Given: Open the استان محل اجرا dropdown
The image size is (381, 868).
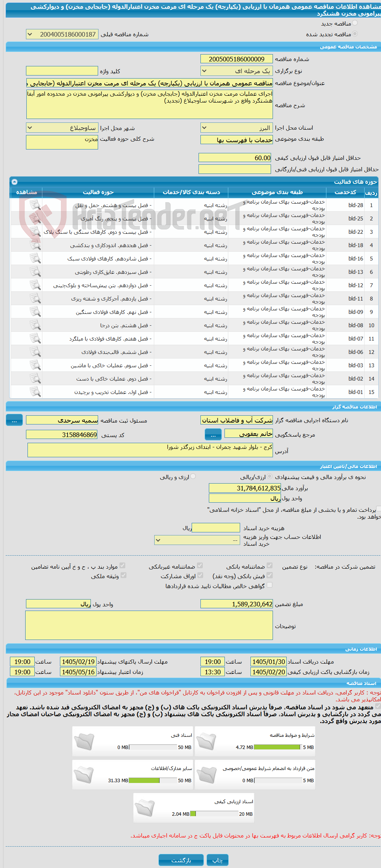Looking at the screenshot, I should pyautogui.click(x=236, y=128).
